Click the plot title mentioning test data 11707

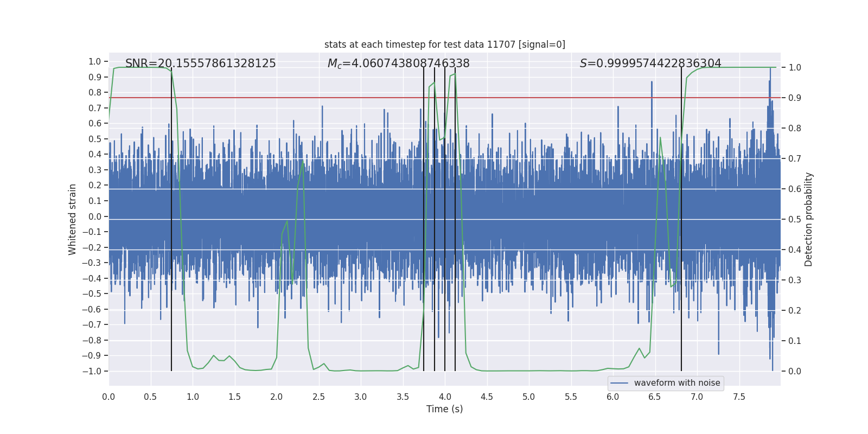click(445, 44)
